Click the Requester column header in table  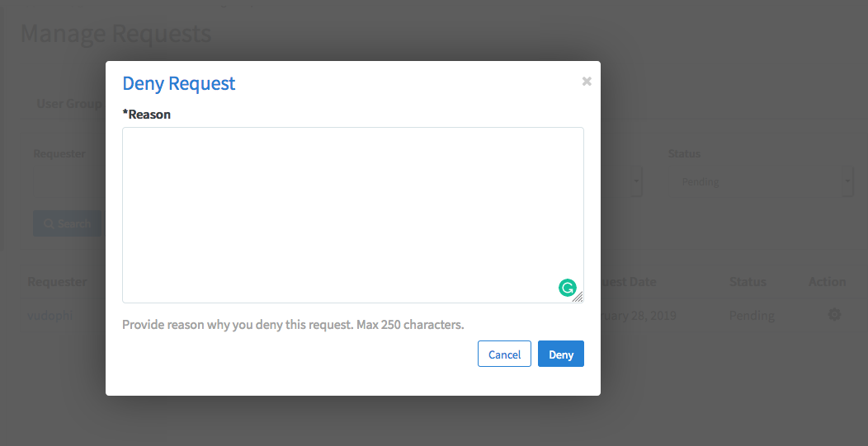[57, 282]
